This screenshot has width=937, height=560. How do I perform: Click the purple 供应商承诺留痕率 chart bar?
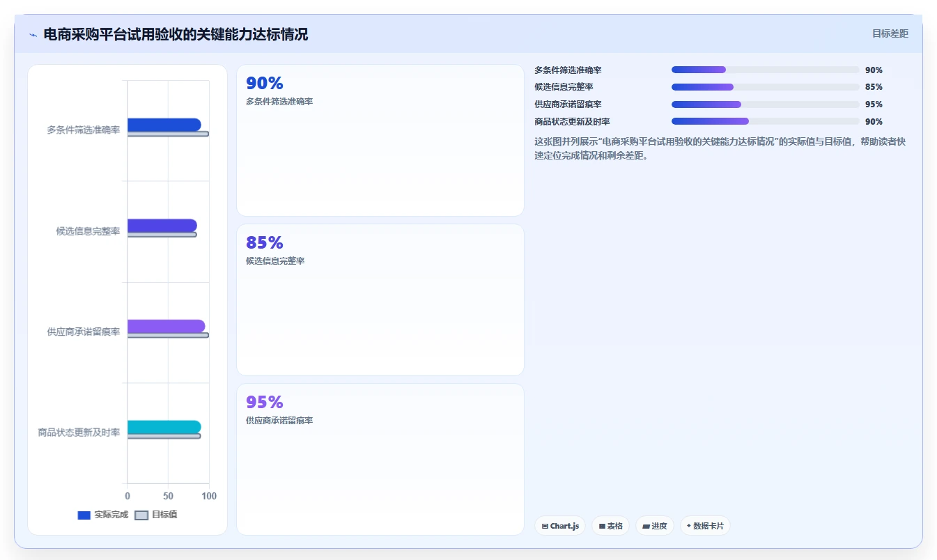coord(167,326)
